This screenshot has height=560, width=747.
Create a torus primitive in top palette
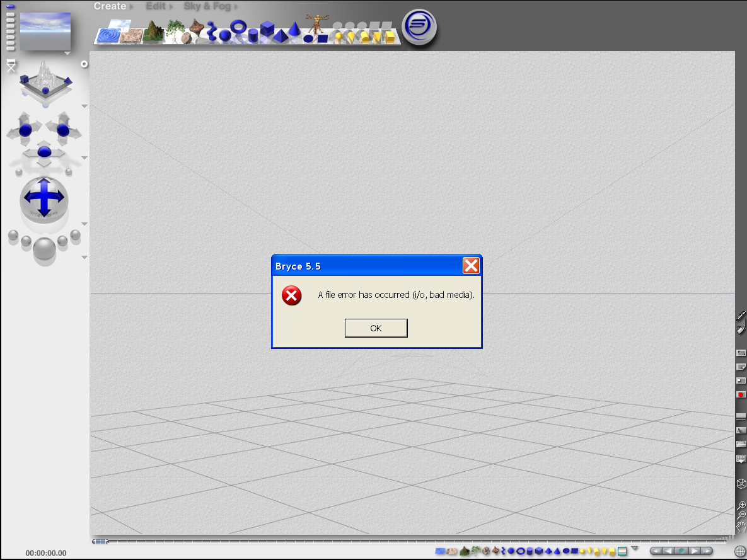click(x=238, y=26)
